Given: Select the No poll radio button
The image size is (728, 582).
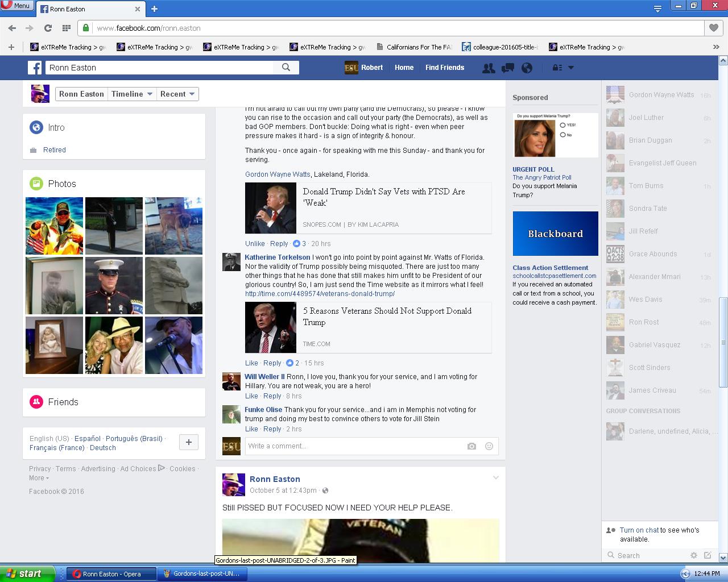Looking at the screenshot, I should click(x=562, y=135).
